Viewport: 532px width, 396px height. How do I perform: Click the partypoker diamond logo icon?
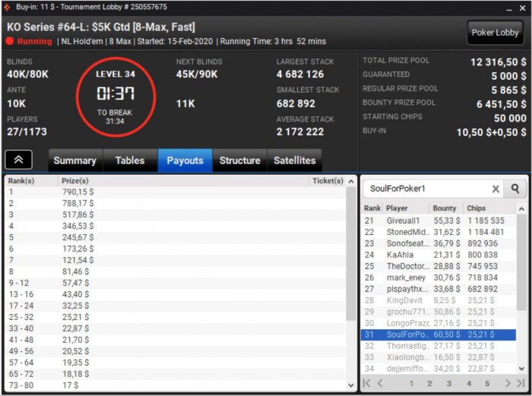7,7
